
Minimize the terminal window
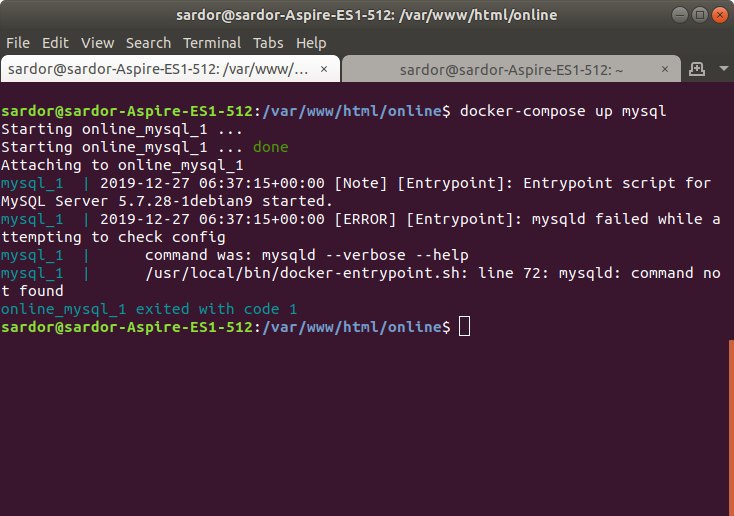coord(680,15)
